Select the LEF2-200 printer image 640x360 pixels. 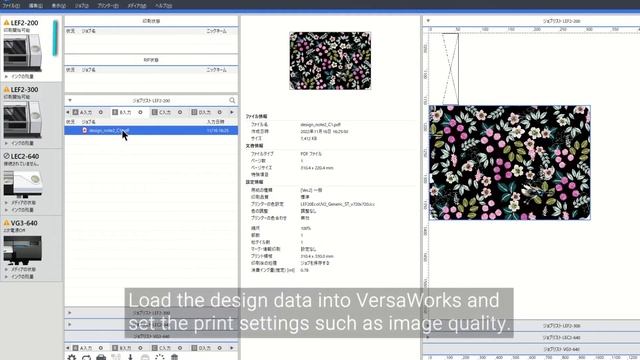click(22, 53)
